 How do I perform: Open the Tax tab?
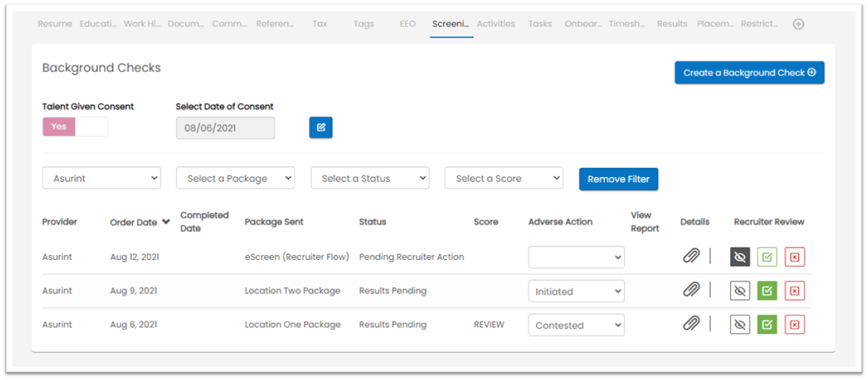pyautogui.click(x=320, y=24)
